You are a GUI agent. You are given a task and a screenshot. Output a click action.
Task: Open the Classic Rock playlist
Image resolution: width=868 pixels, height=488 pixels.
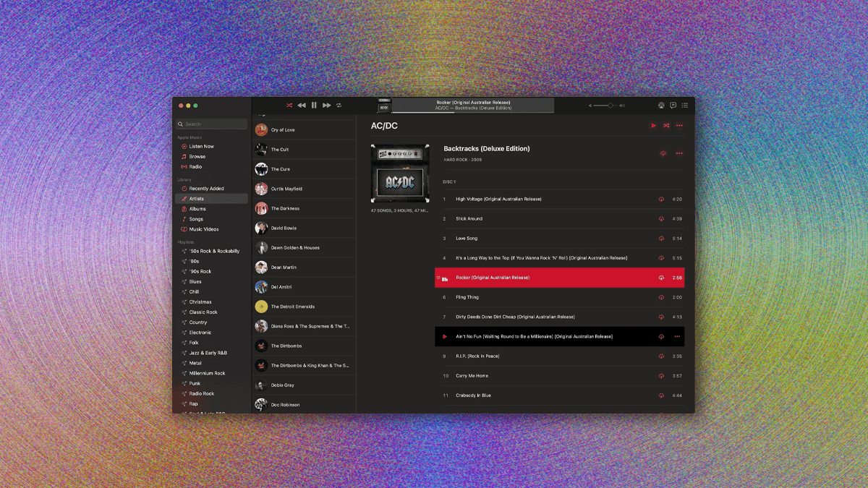tap(203, 312)
